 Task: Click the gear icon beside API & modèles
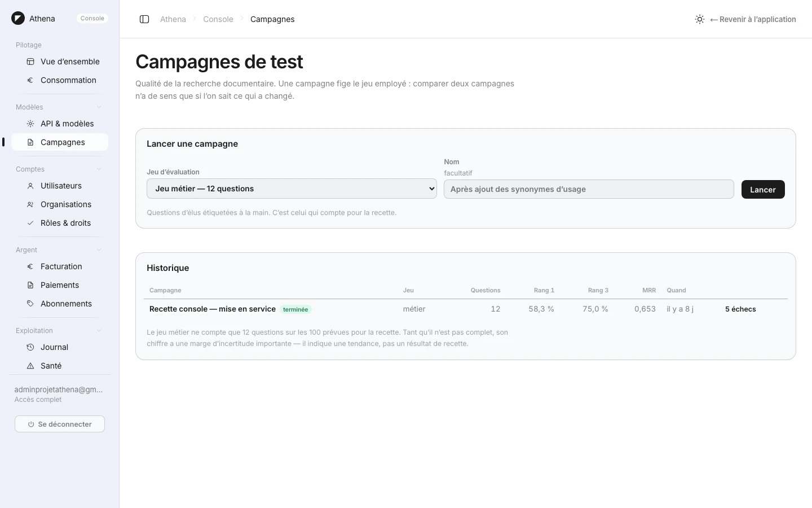(x=30, y=124)
